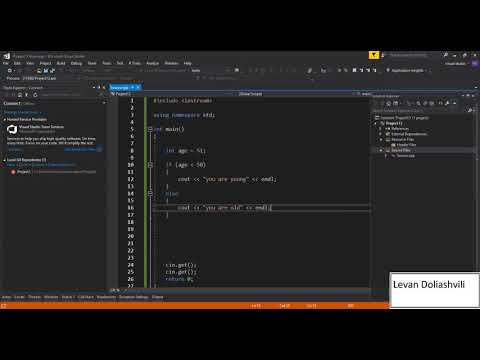Switch to the Modules bottom tab

point(51,297)
